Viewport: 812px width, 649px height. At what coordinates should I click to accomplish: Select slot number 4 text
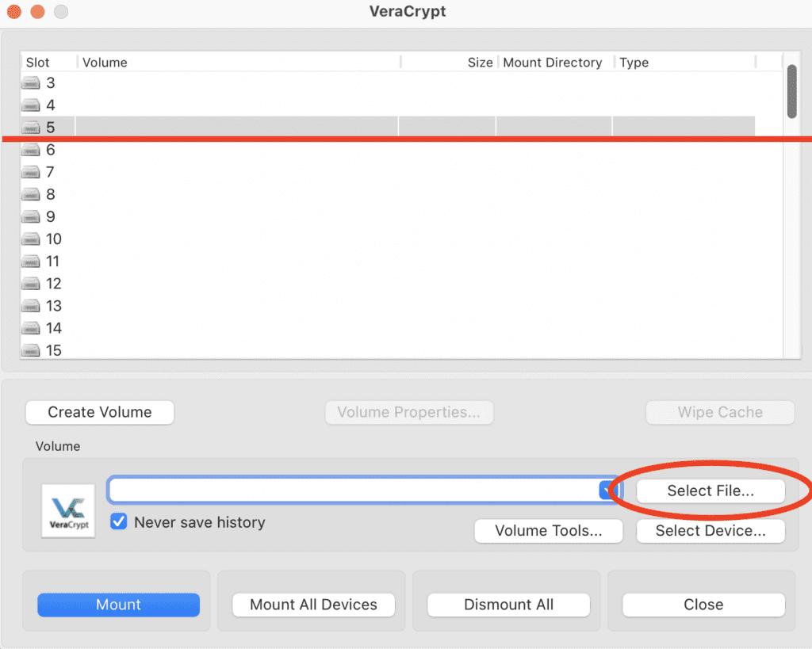(x=50, y=105)
